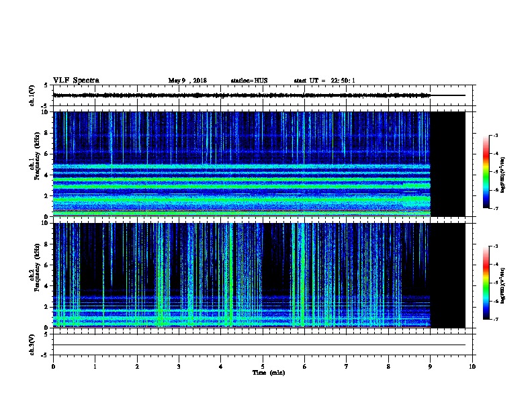
Task: Click the "-3" label on ch.1 color scale
Action: (x=495, y=135)
